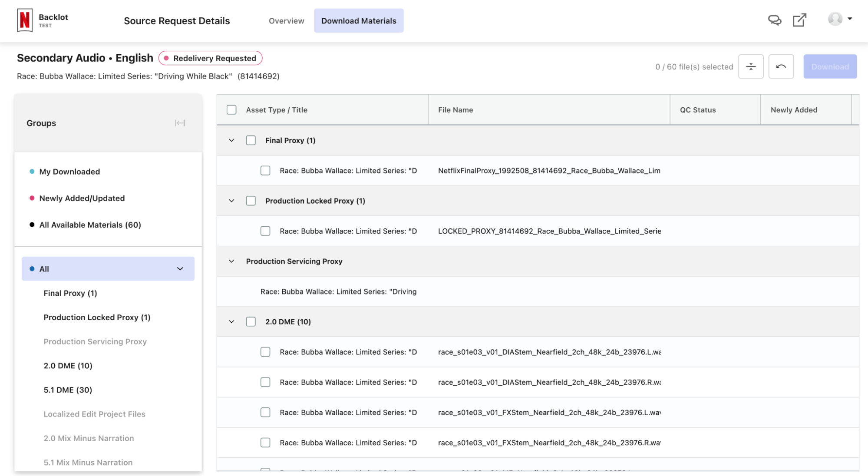868x476 pixels.
Task: Select 2.0 Mix Minus Narration group
Action: [x=89, y=438]
